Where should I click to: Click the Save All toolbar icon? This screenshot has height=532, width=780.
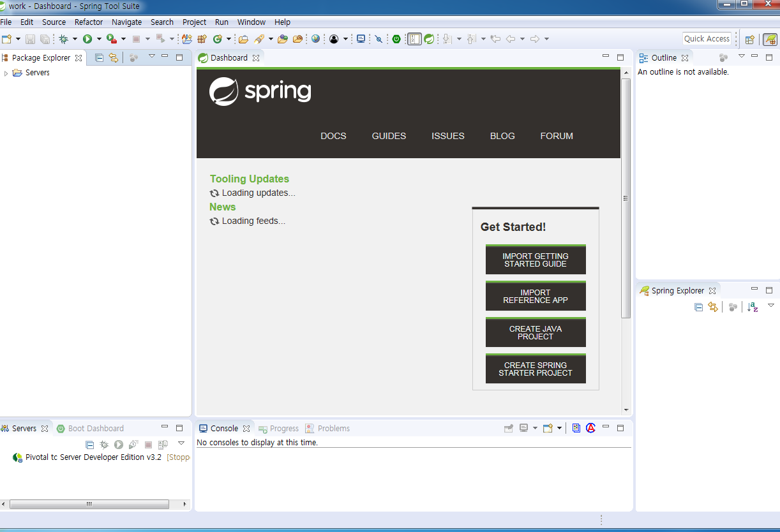click(45, 39)
